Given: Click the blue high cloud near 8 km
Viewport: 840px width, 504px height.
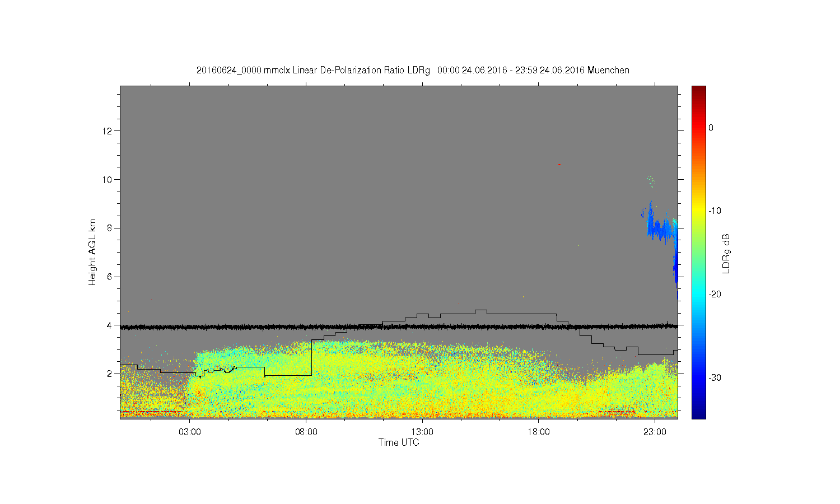Looking at the screenshot, I should (x=661, y=227).
